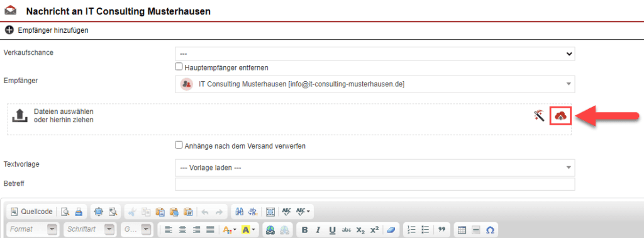Open the background highlight color dropdown
Image resolution: width=644 pixels, height=238 pixels.
pyautogui.click(x=248, y=230)
